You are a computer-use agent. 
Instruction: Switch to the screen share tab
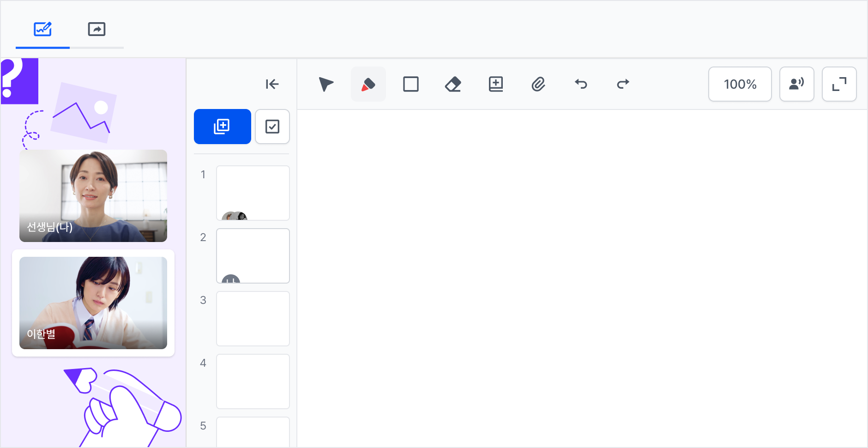[x=96, y=30]
